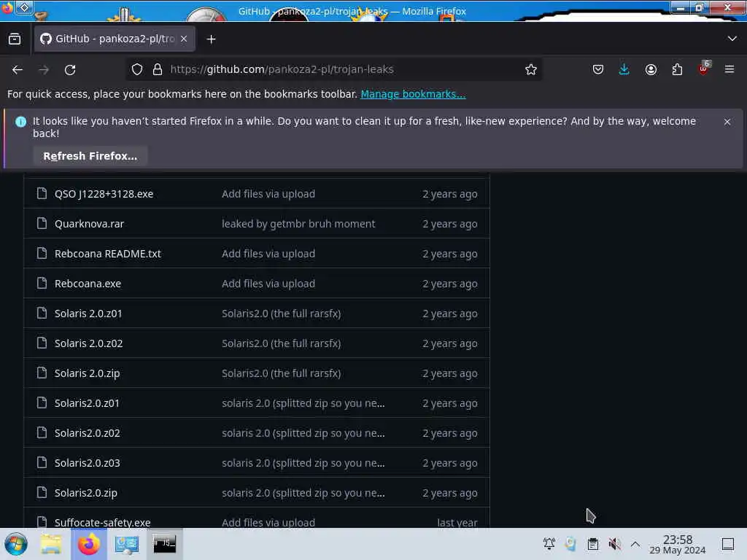Viewport: 747px width, 560px height.
Task: Open the Firefox account icon
Action: coord(651,69)
